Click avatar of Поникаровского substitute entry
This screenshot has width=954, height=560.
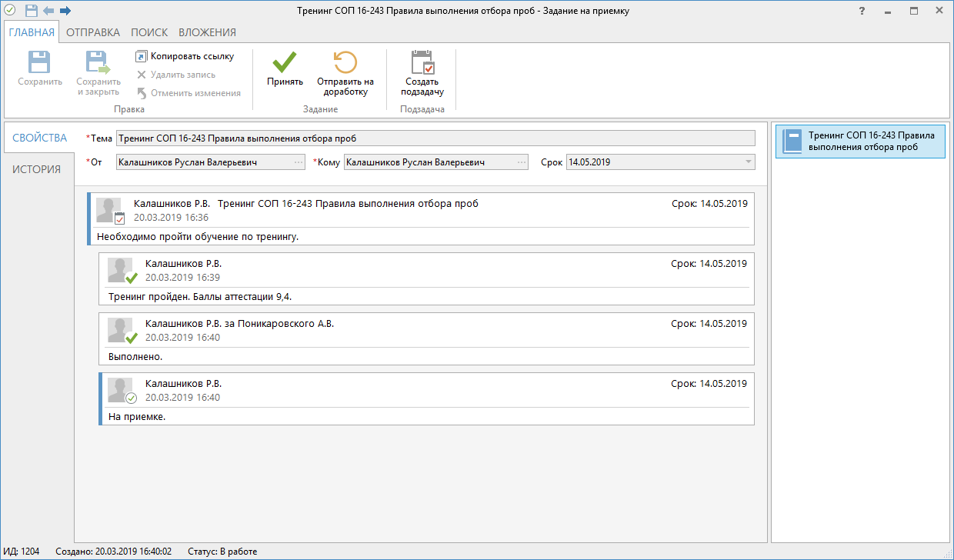[x=122, y=330]
